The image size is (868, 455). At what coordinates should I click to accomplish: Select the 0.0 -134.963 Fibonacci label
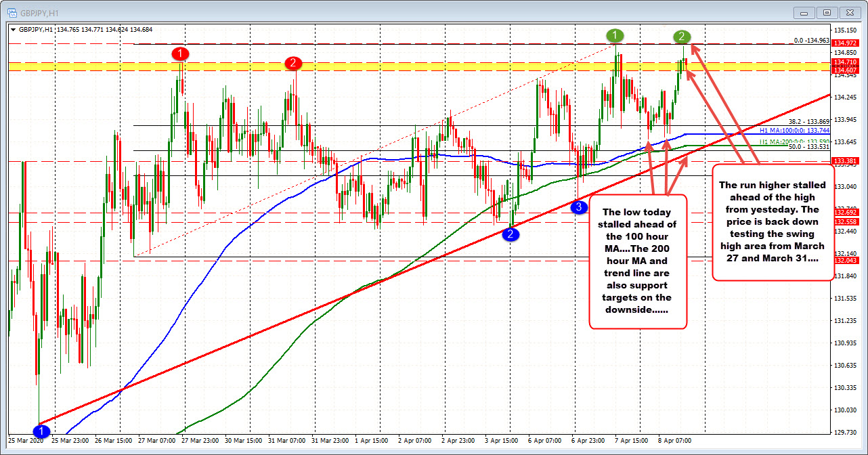point(811,41)
